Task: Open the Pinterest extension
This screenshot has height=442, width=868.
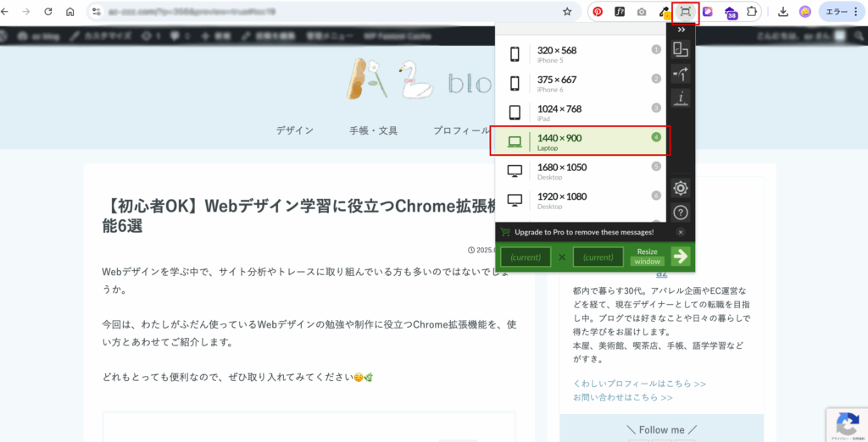Action: pos(598,12)
